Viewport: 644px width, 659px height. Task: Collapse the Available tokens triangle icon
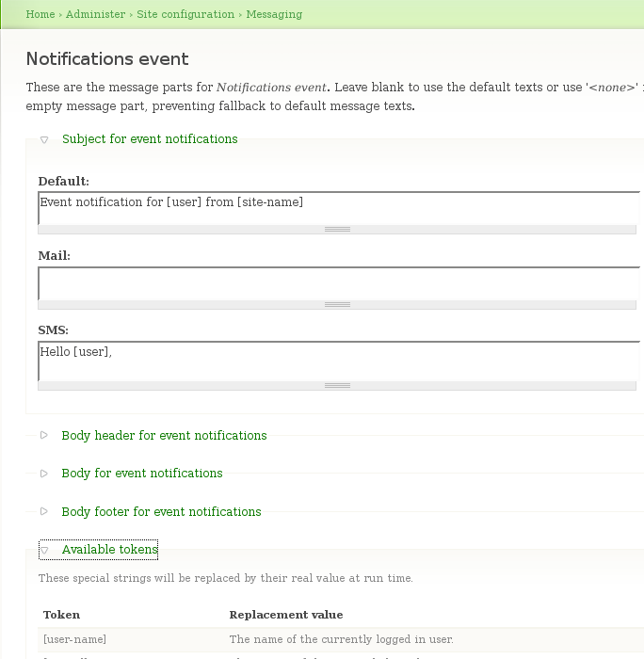click(44, 550)
